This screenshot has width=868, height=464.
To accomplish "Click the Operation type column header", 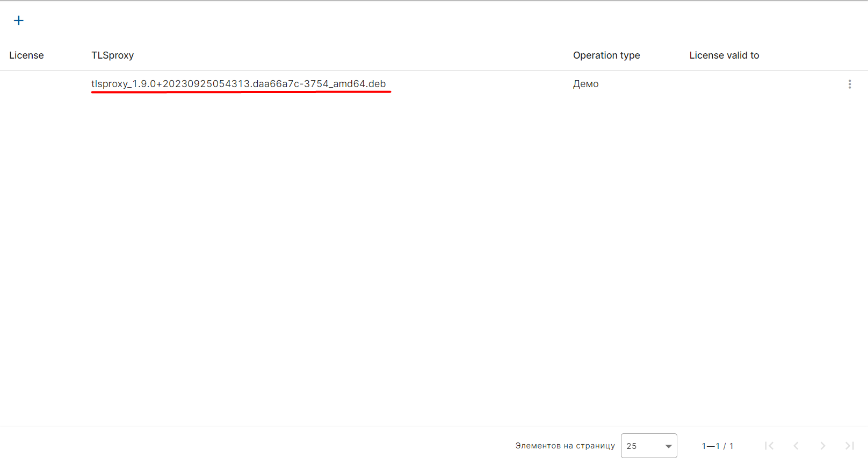I will pos(606,55).
